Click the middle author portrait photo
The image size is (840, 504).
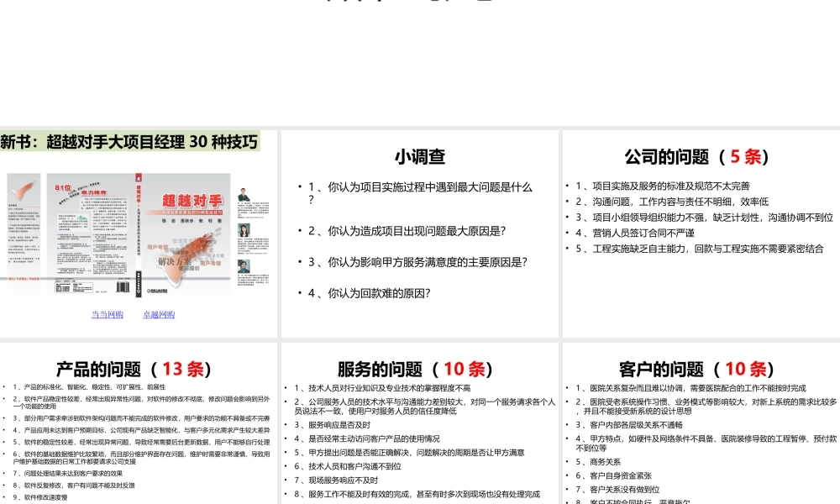click(x=243, y=228)
